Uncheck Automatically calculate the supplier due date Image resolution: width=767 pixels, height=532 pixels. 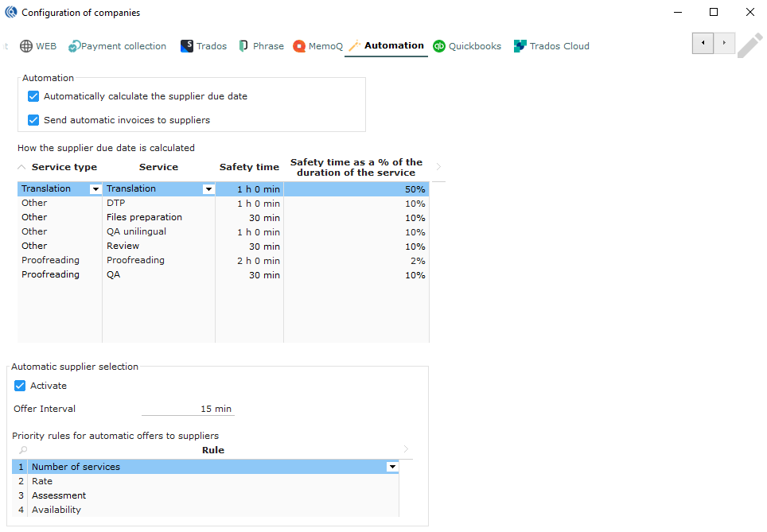(33, 96)
